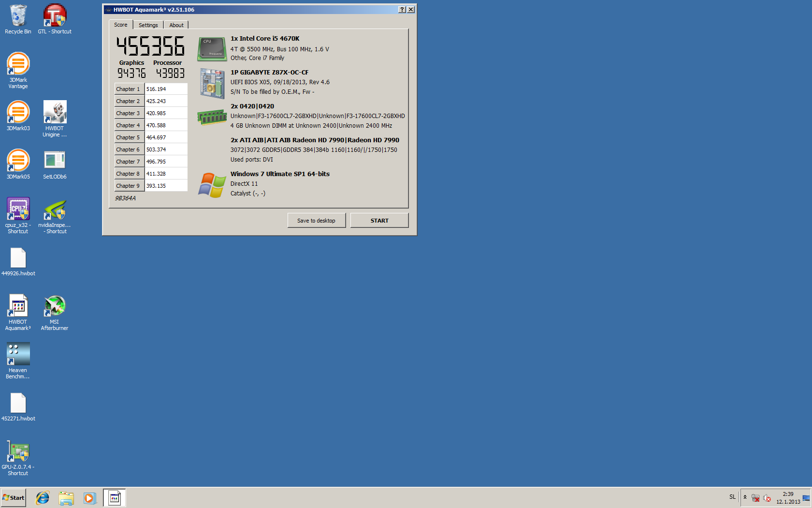Click the Chapter 9 label
The image size is (812, 508).
pyautogui.click(x=129, y=186)
